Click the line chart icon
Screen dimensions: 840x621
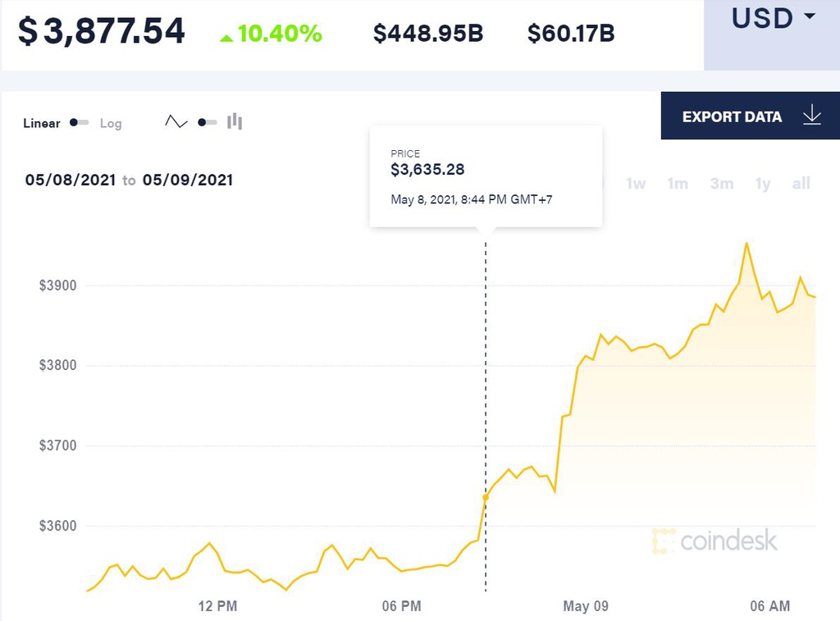(176, 121)
